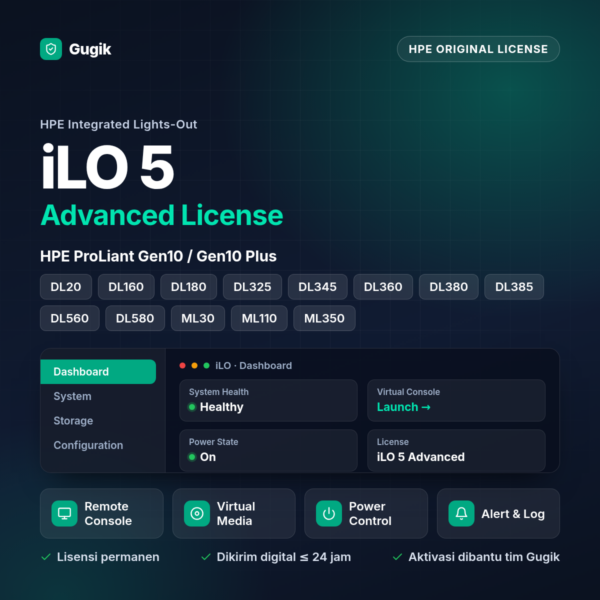Viewport: 600px width, 600px height.
Task: Click the Launch virtual console link
Action: click(x=404, y=407)
